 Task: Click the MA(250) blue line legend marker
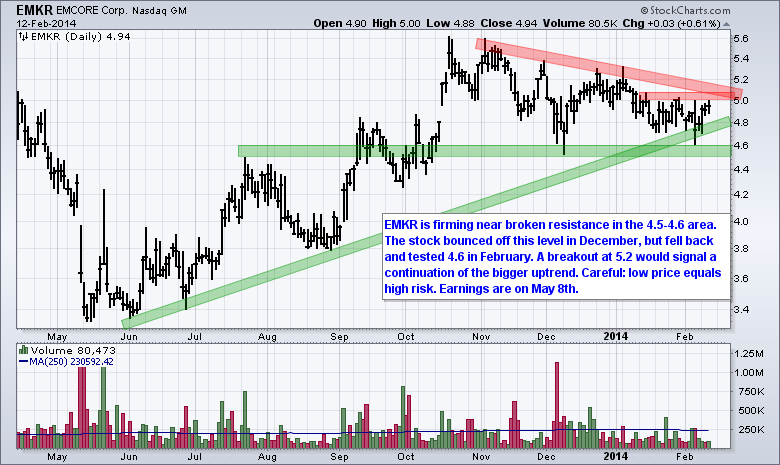tap(23, 362)
